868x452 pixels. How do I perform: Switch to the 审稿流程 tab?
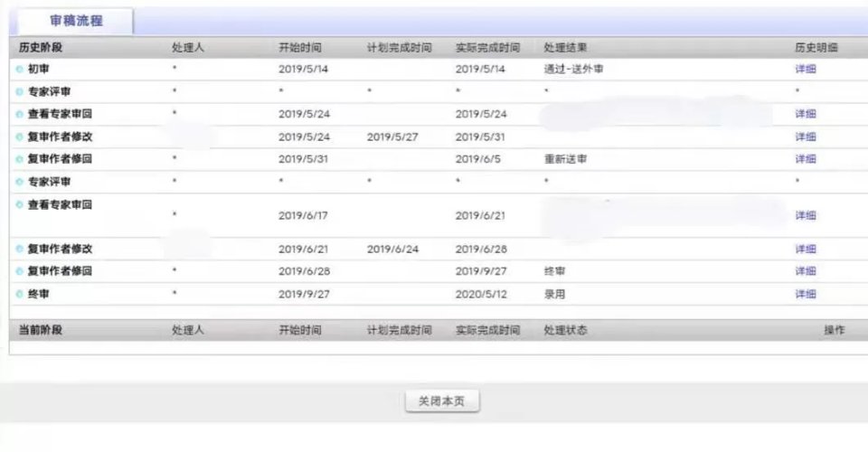click(75, 21)
